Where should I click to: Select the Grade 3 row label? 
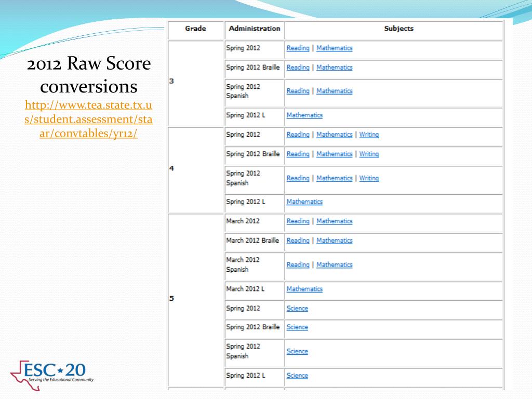pyautogui.click(x=171, y=81)
